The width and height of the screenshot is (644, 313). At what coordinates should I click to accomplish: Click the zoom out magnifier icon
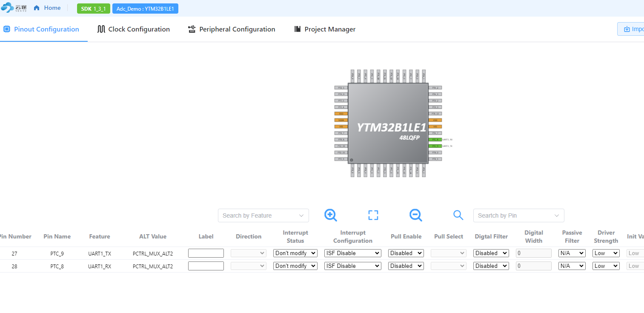click(x=415, y=215)
